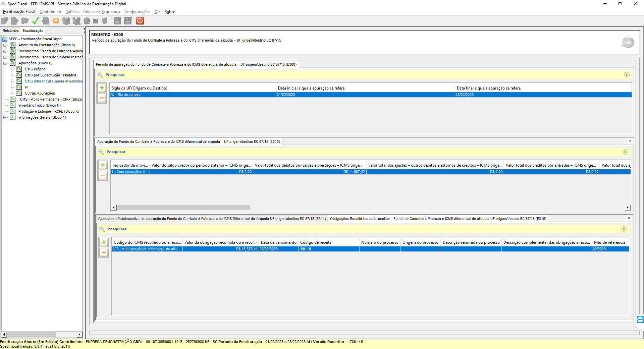
Task: Switch to the Relatórios tab
Action: (x=11, y=31)
